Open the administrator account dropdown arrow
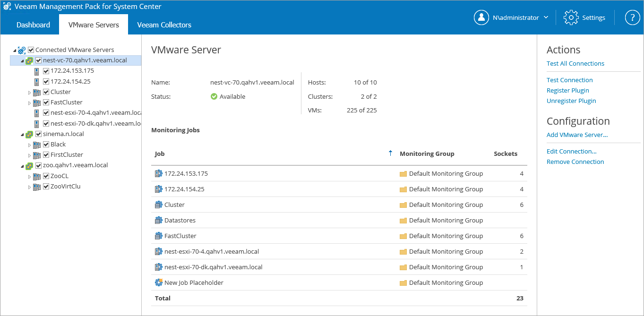644x316 pixels. pos(546,17)
